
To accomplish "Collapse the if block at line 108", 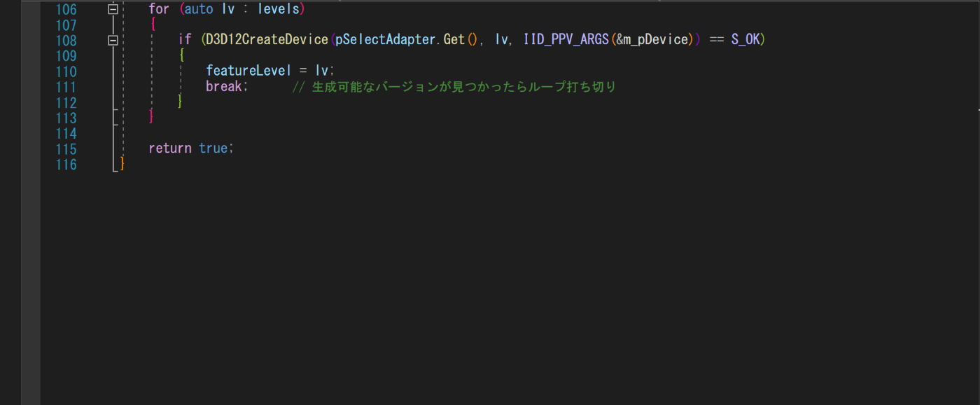I will click(x=113, y=41).
